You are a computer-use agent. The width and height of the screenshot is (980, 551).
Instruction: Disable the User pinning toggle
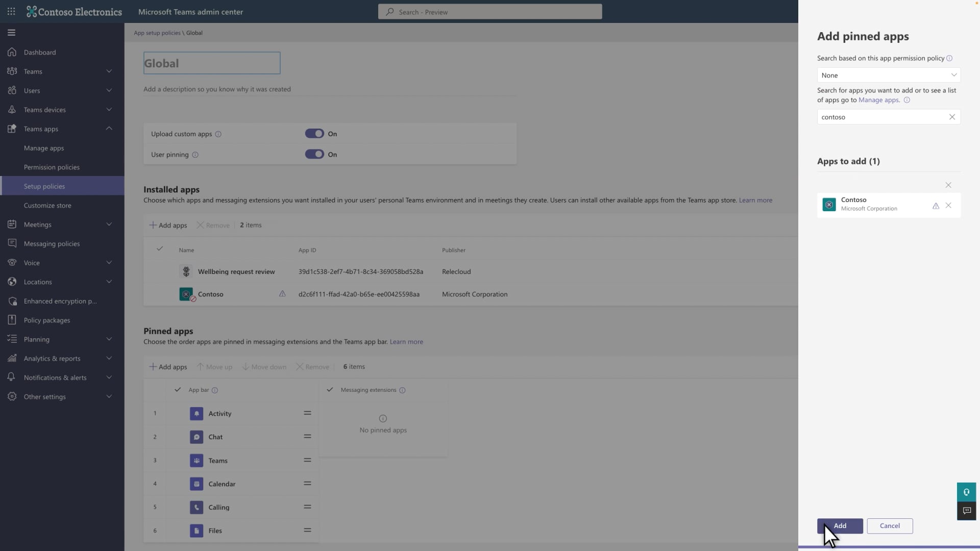[x=313, y=154]
